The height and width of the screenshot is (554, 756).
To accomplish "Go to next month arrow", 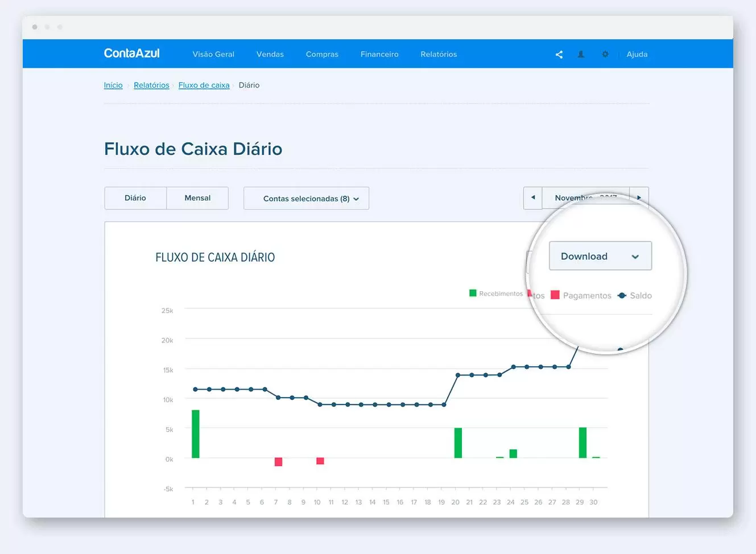I will (639, 198).
